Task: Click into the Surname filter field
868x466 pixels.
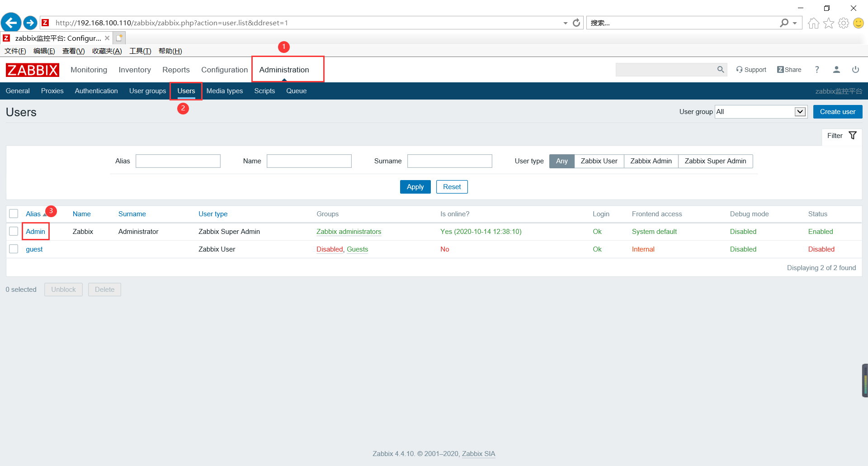Action: point(449,161)
